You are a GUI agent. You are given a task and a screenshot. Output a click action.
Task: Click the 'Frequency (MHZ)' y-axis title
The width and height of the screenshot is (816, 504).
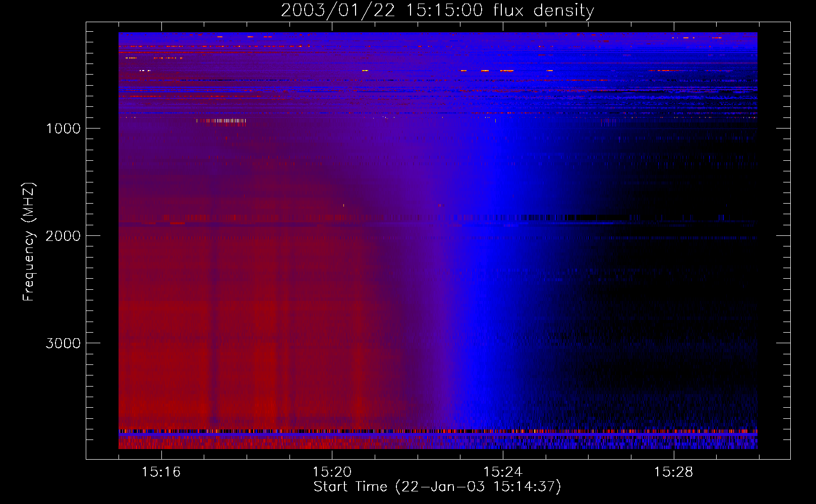[29, 242]
